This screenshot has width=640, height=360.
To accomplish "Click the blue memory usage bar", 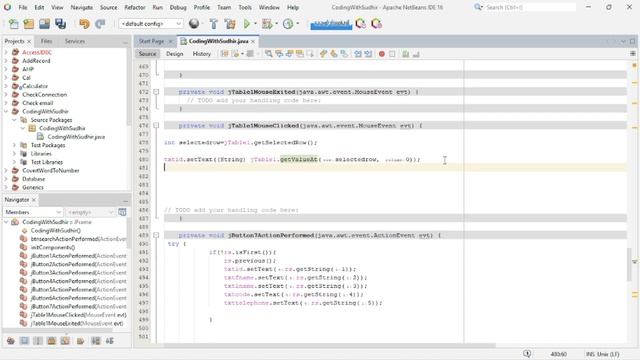I will (x=331, y=24).
